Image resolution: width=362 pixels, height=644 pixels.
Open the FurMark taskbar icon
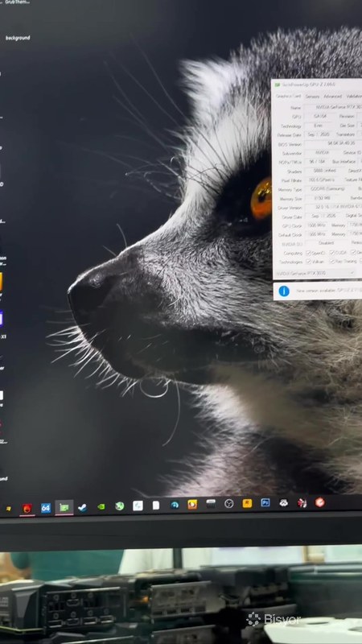[x=27, y=509]
